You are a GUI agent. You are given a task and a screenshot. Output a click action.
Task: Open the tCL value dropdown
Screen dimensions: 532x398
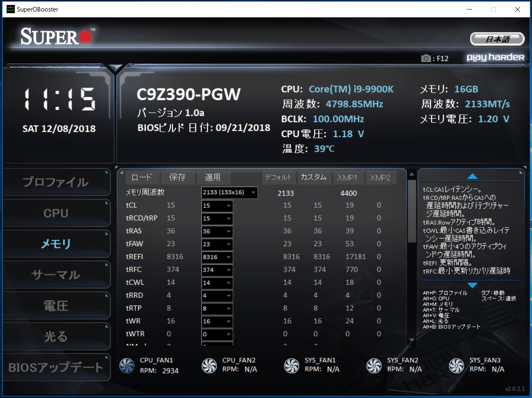(217, 205)
